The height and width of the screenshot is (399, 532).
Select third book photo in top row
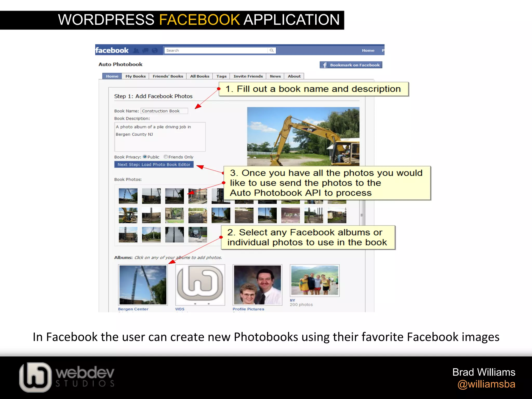coord(175,196)
